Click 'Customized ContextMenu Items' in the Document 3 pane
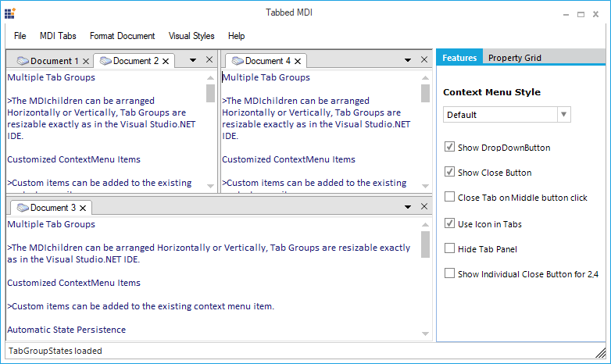This screenshot has width=611, height=364. [73, 283]
